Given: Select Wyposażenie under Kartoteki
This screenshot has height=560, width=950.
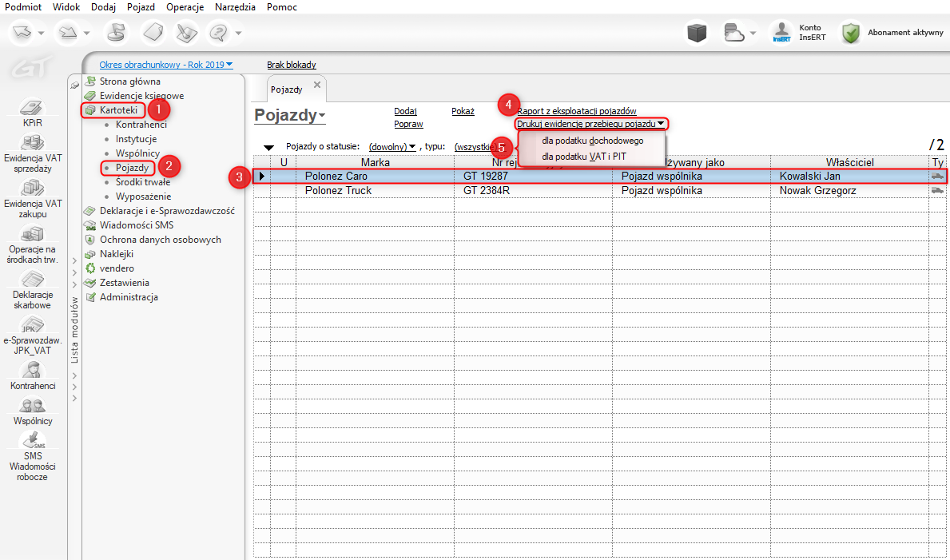Looking at the screenshot, I should click(x=144, y=197).
